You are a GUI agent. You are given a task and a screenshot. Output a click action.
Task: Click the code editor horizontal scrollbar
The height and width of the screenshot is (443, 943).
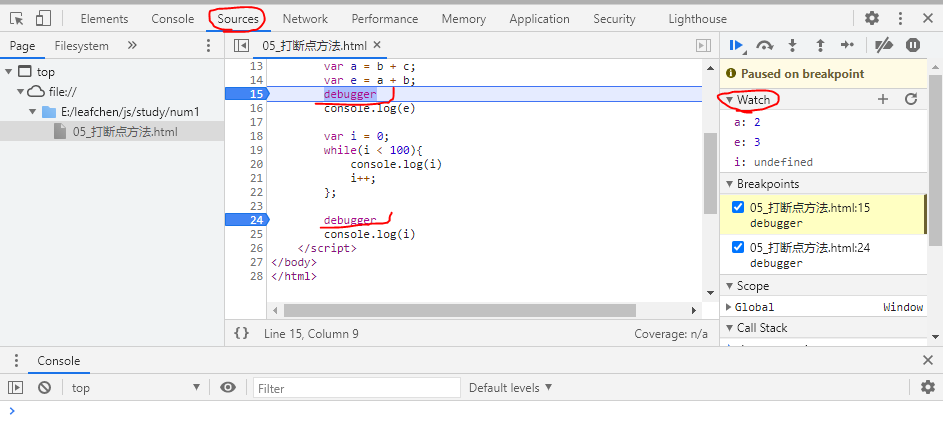pyautogui.click(x=460, y=310)
